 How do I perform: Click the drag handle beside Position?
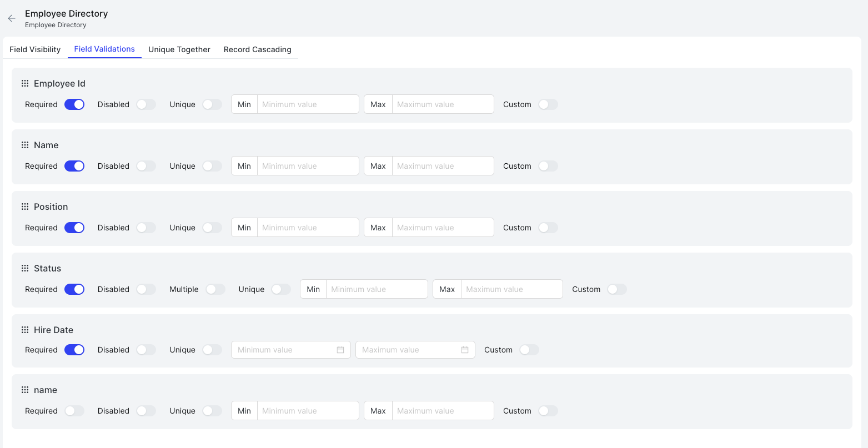(25, 207)
